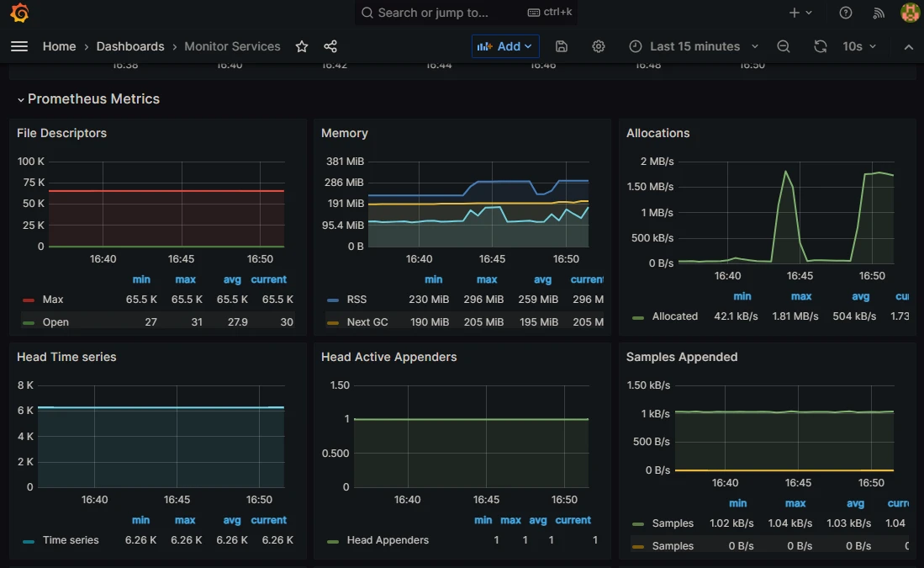This screenshot has height=568, width=924.
Task: Open the 10s refresh interval dropdown
Action: [859, 46]
